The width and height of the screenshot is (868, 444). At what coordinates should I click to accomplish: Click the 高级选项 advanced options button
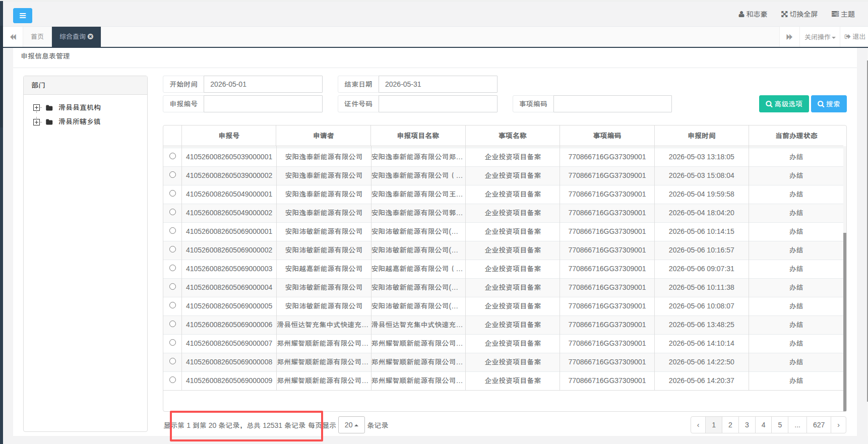coord(784,104)
